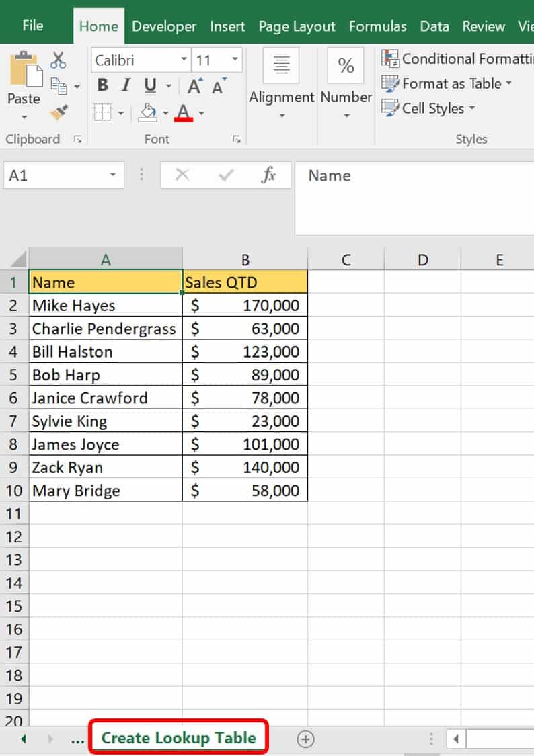534x756 pixels.
Task: Open Borders dropdown arrow
Action: pos(121,114)
